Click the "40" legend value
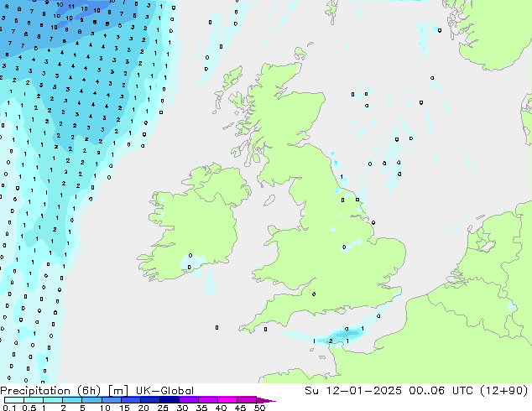 click(221, 408)
